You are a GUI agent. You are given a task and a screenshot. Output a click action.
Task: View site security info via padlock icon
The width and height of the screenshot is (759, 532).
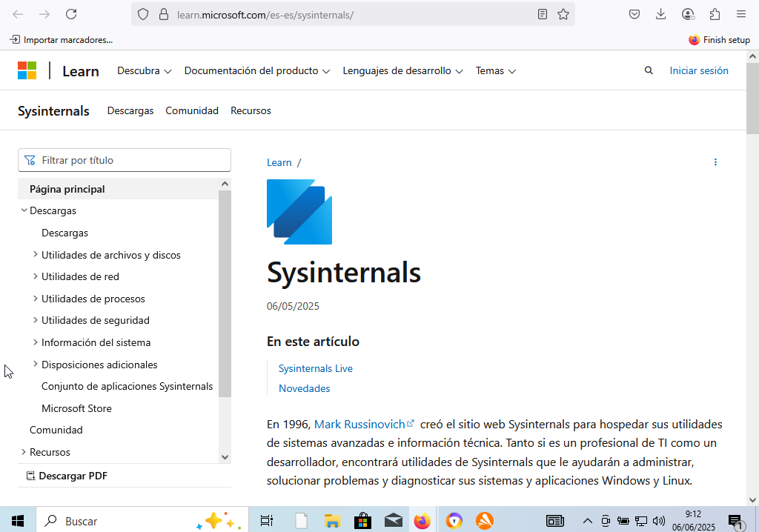[x=164, y=15]
